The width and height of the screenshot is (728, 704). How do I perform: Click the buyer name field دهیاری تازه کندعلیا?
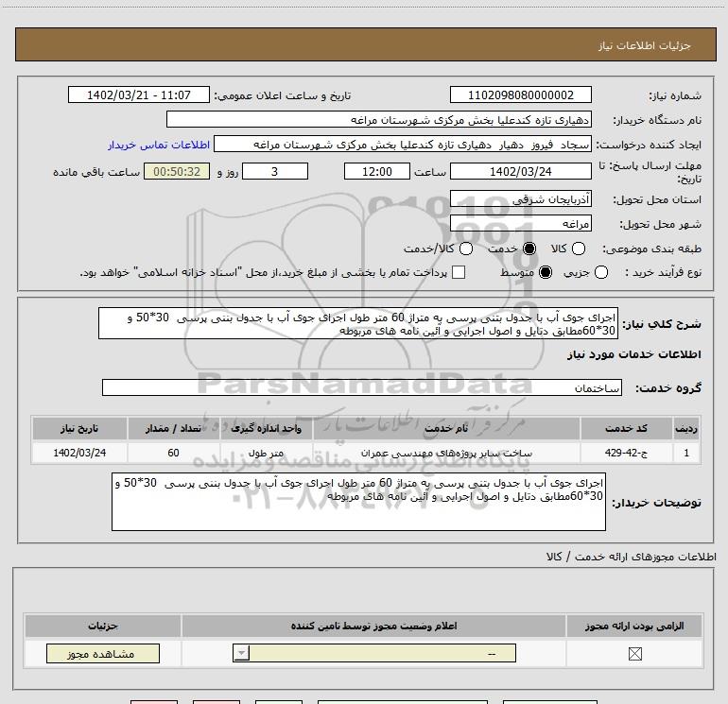pos(379,119)
